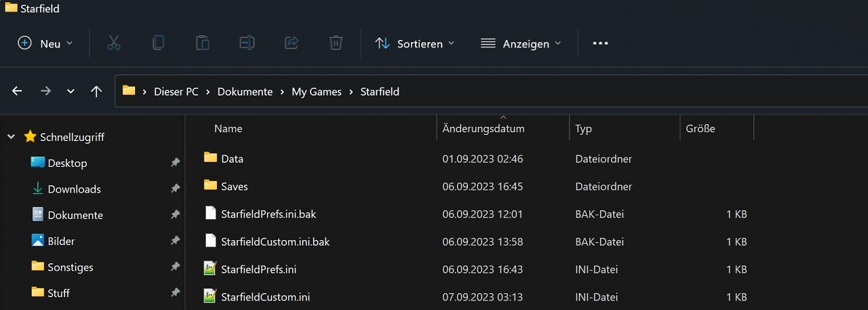Expand chevron after Dieser PC in path
Image resolution: width=868 pixels, height=310 pixels.
(x=208, y=92)
